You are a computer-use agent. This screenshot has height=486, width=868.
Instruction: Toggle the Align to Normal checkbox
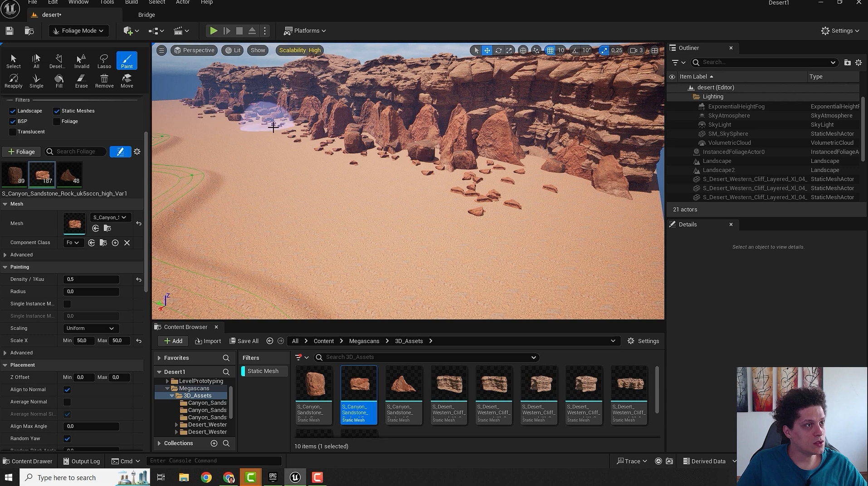(x=67, y=390)
